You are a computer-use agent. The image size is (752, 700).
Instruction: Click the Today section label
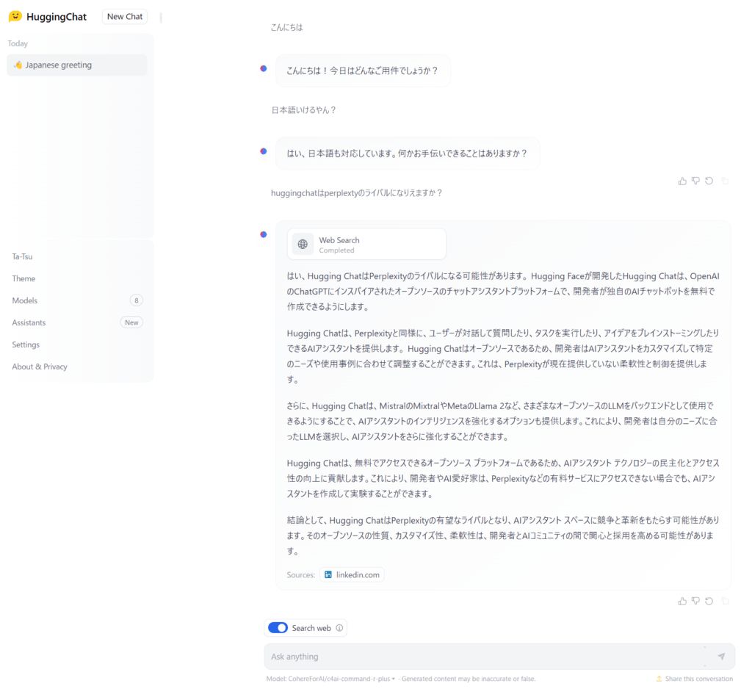tap(18, 43)
